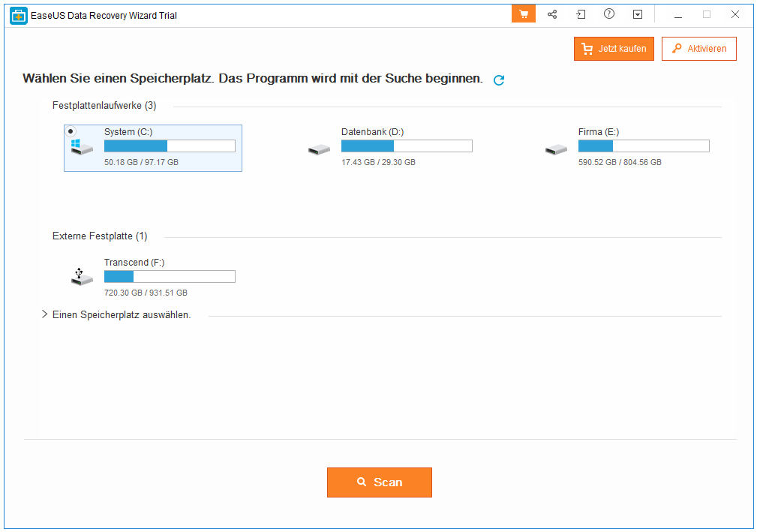Toggle the System (C:) radio button
Image resolution: width=757 pixels, height=532 pixels.
tap(71, 131)
